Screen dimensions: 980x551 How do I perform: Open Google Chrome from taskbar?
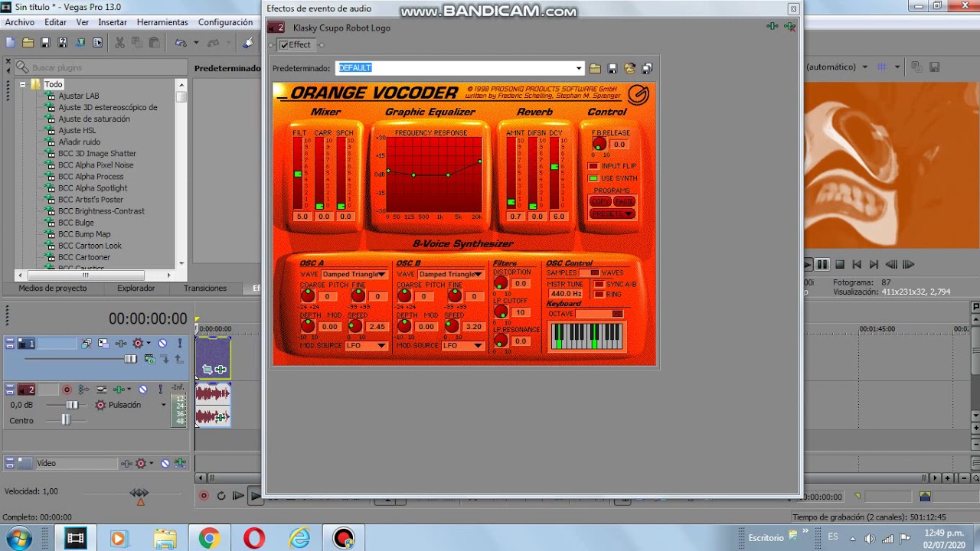tap(209, 539)
